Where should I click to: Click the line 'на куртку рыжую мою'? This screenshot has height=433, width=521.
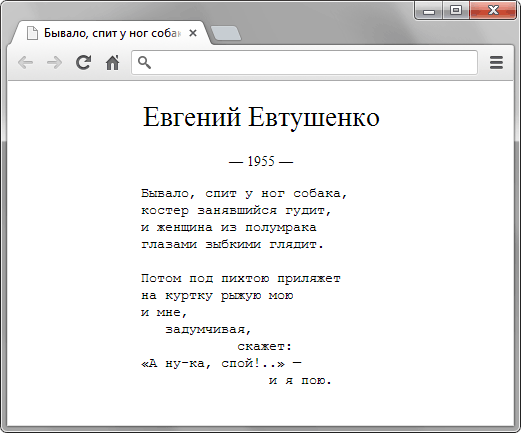pos(217,296)
